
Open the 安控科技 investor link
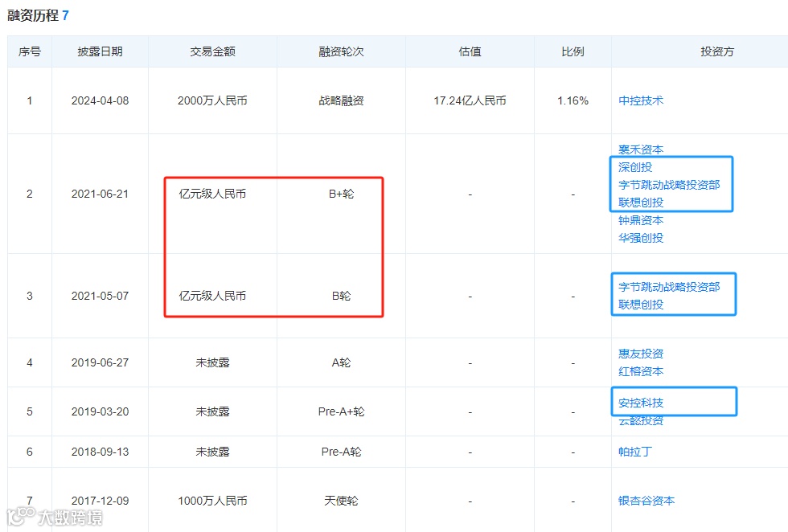[x=641, y=403]
